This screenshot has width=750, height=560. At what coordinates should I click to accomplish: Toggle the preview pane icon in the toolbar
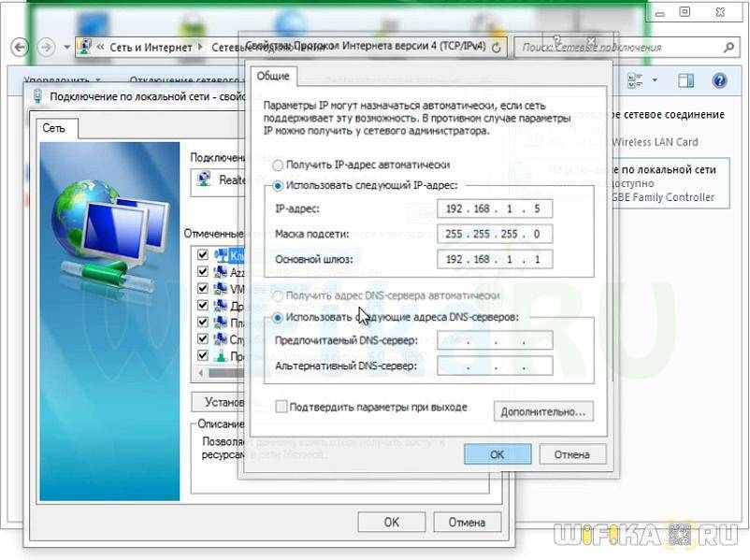coord(686,81)
